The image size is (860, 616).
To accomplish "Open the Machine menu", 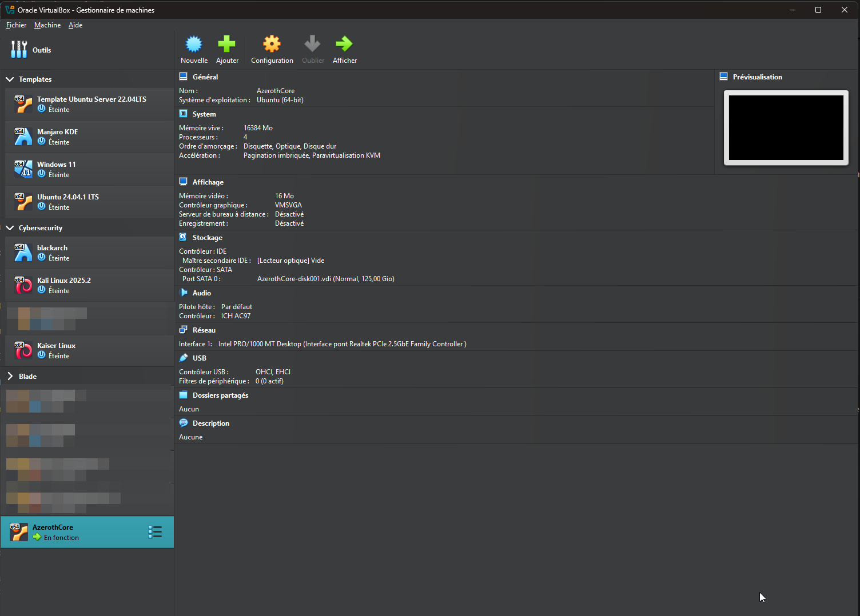I will pyautogui.click(x=47, y=25).
